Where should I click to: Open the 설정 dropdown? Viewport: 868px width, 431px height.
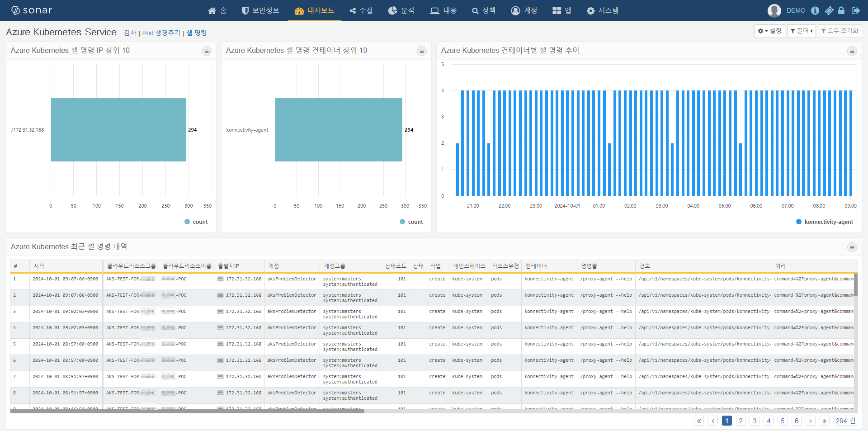coord(769,31)
